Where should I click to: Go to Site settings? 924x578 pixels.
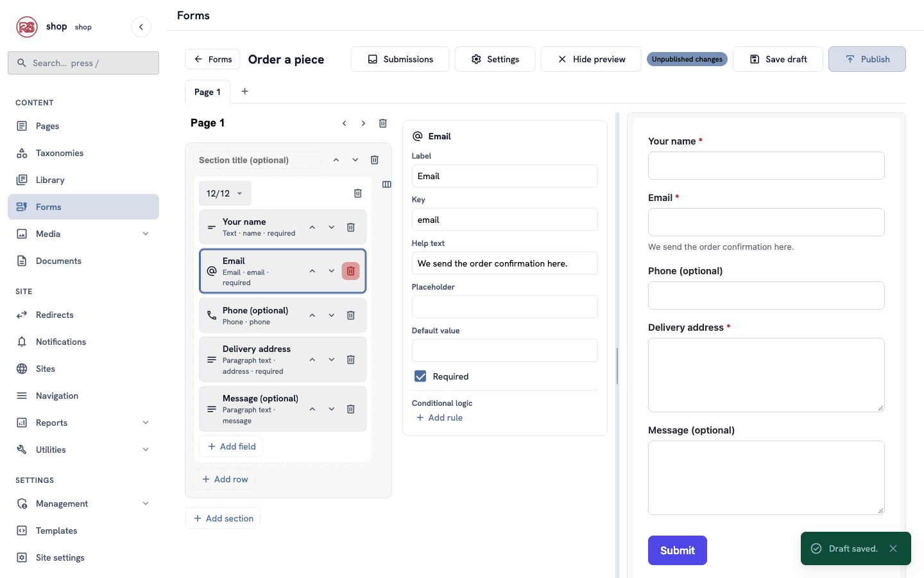point(83,557)
